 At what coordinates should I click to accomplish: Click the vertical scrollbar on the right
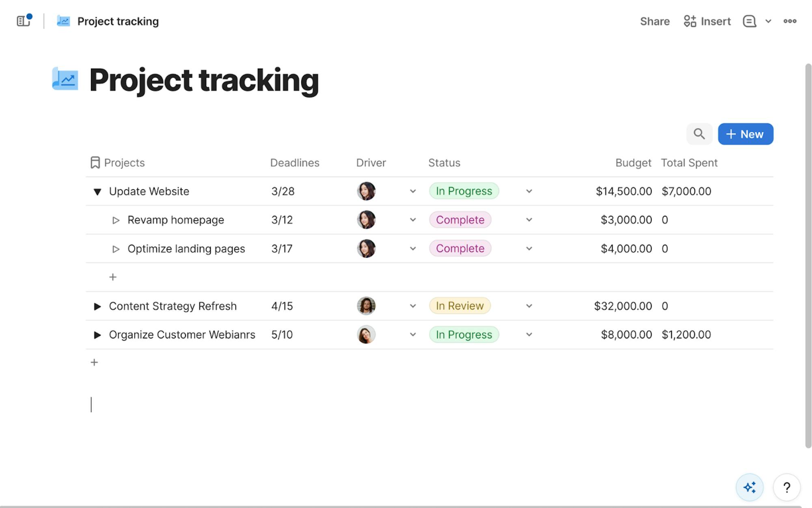pos(808,256)
